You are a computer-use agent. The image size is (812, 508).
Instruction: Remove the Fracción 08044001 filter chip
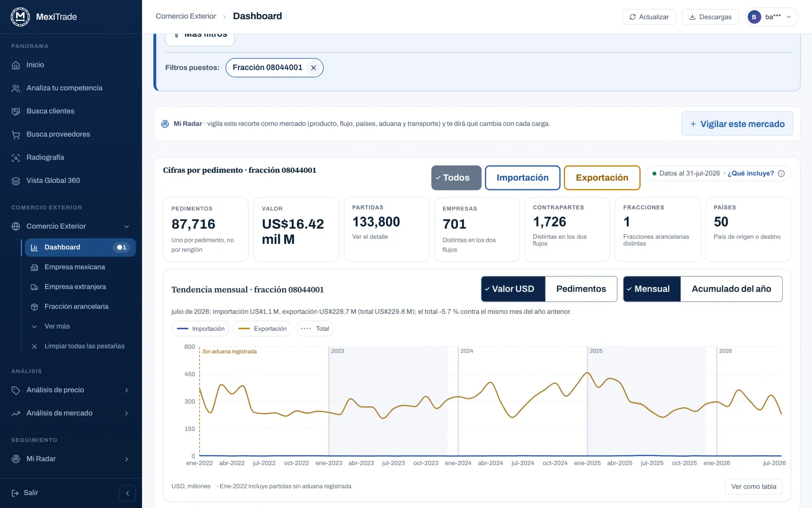tap(314, 68)
